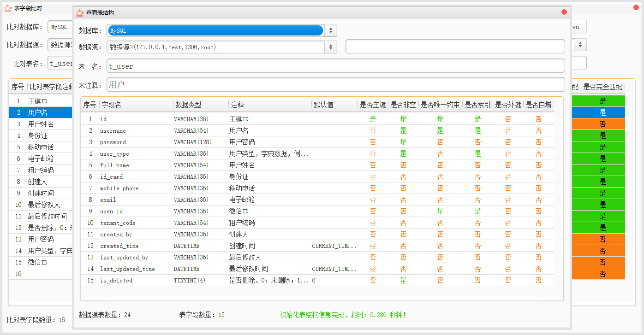Close the 查看表结构 dialog with red button
Screen dimensions: 644x335
564,12
